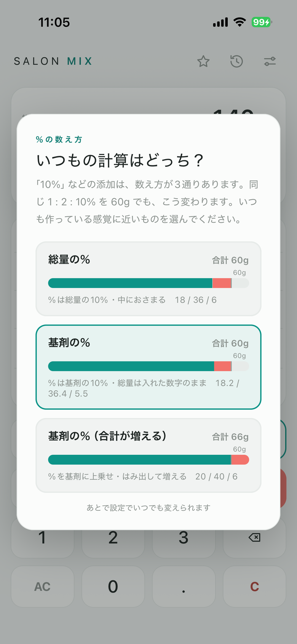Tap the あとで設定でいつでも変えられます note
This screenshot has height=644, width=297.
[148, 508]
